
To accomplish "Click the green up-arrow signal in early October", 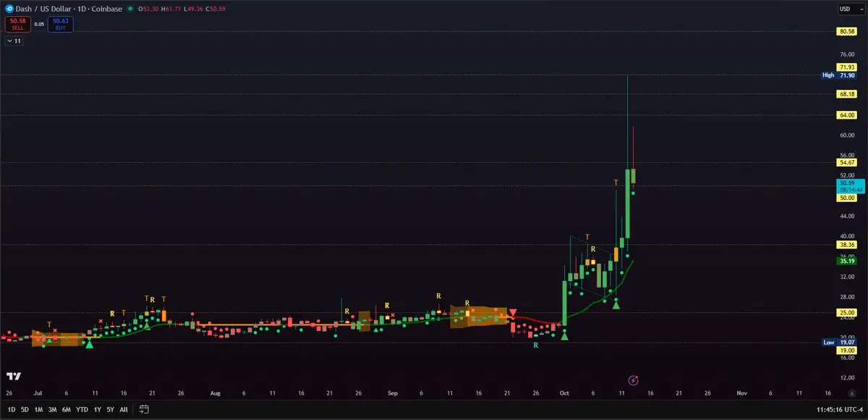I will pyautogui.click(x=564, y=335).
